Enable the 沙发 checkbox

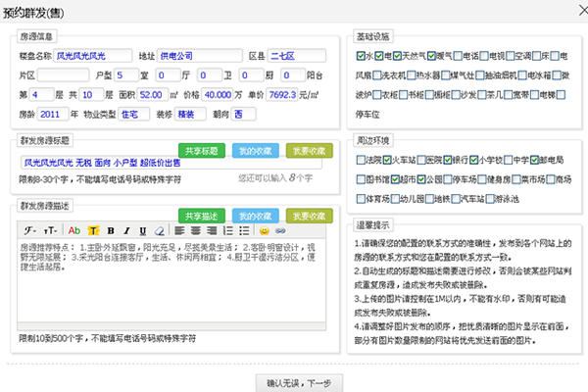(x=456, y=95)
